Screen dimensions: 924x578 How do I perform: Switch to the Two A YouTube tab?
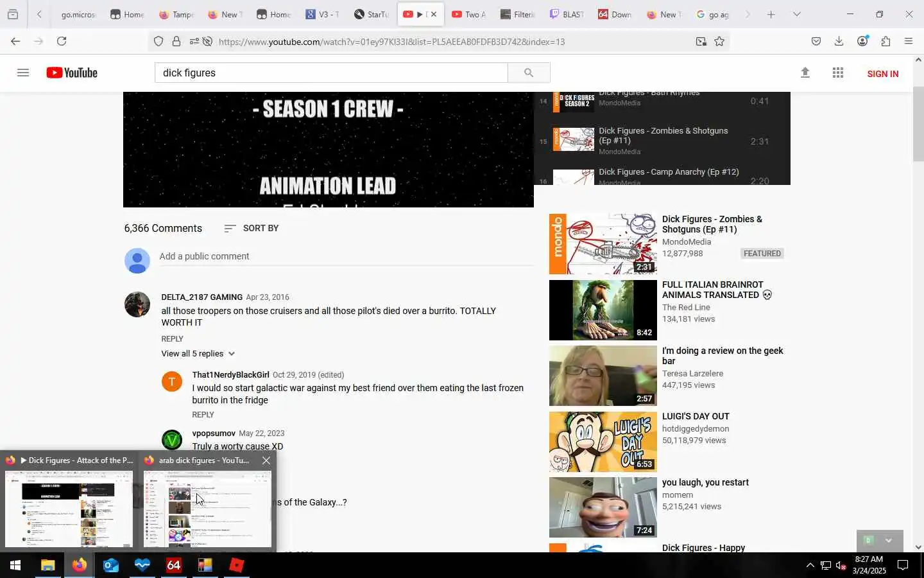coord(469,14)
